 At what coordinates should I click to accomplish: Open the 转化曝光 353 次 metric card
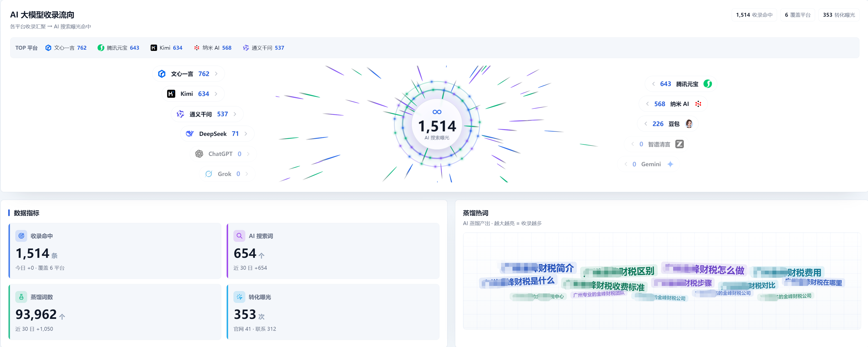(333, 312)
